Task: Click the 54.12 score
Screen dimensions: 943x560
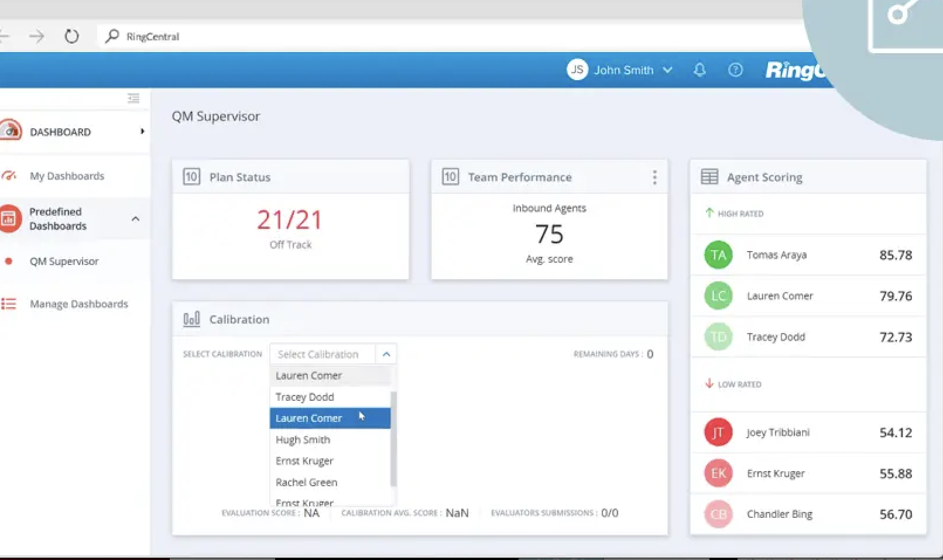Action: tap(896, 432)
